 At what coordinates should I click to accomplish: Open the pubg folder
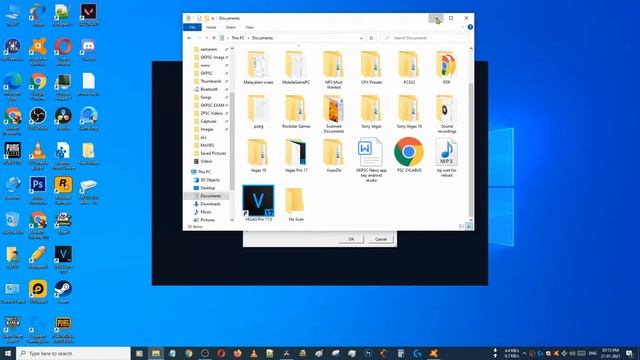click(x=258, y=112)
